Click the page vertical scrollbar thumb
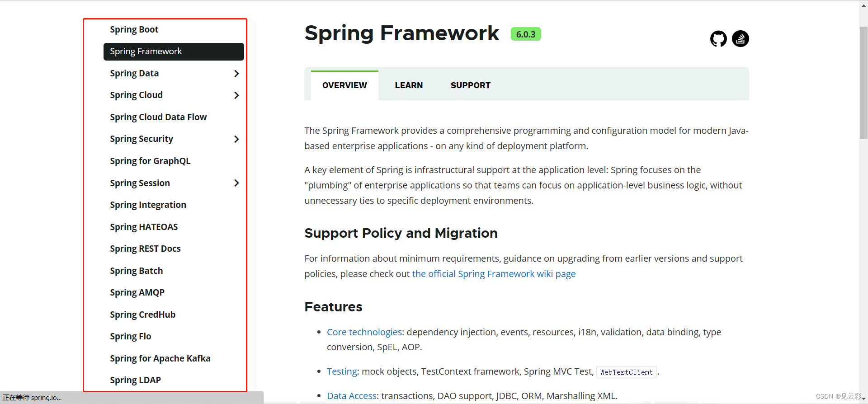 (863, 81)
